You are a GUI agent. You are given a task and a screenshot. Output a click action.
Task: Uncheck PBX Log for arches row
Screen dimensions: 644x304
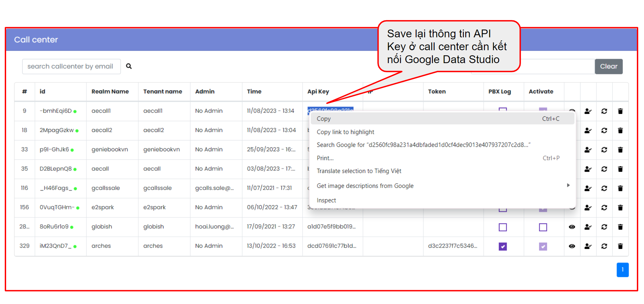(503, 247)
